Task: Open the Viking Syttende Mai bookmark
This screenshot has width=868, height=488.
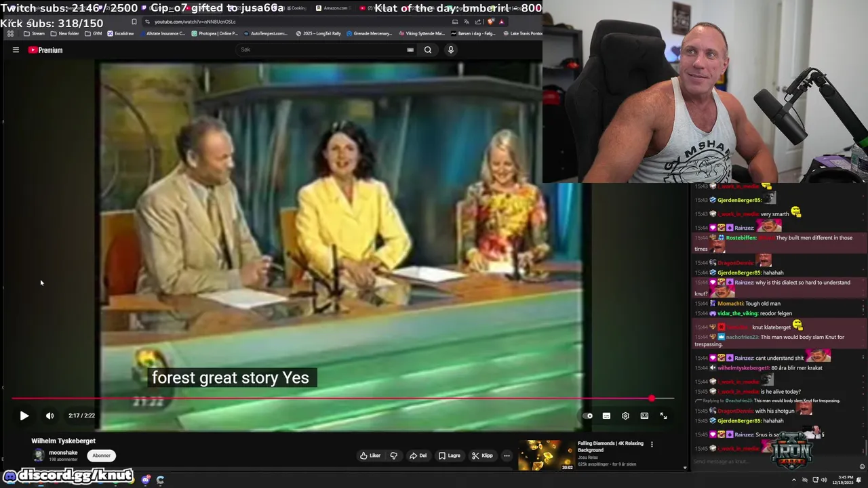Action: pos(422,33)
